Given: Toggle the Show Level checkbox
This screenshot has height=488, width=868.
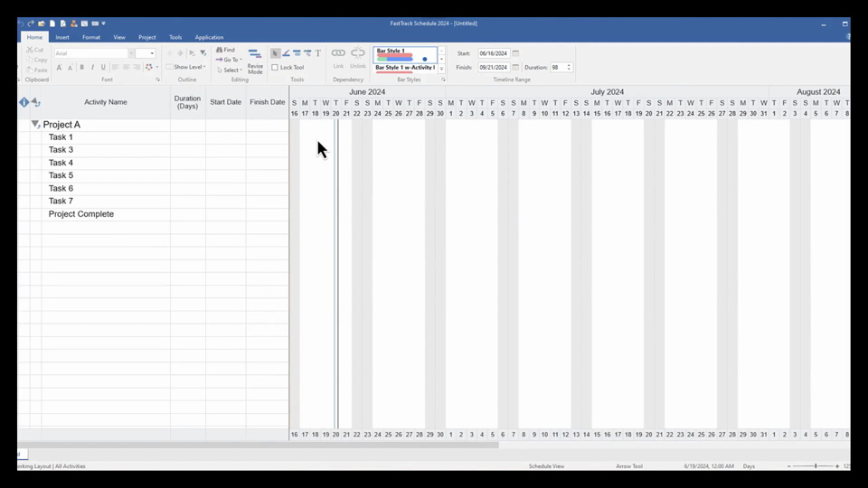Looking at the screenshot, I should 169,67.
